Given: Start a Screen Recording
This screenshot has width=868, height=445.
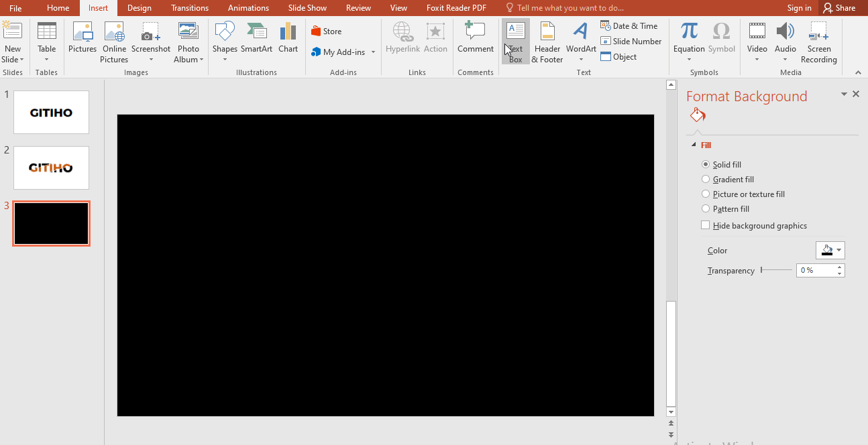Looking at the screenshot, I should (x=819, y=41).
